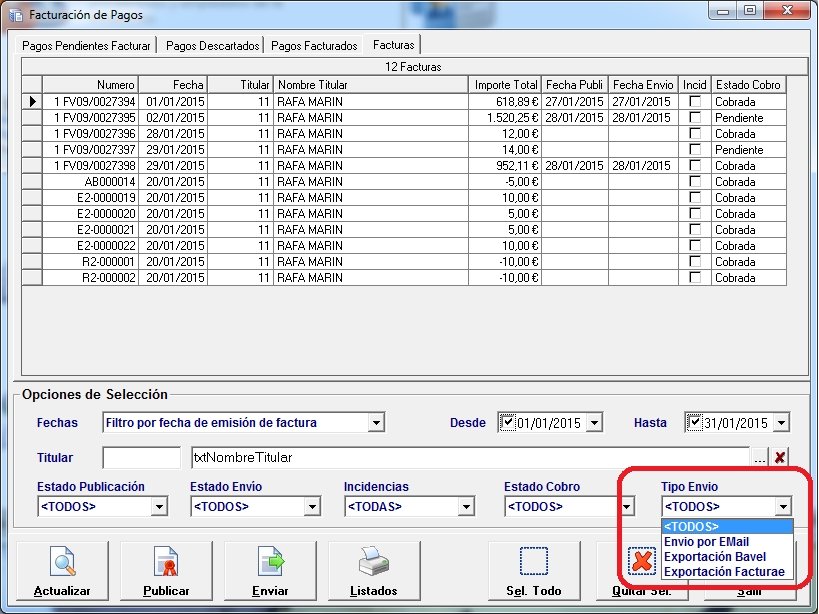The image size is (819, 614).
Task: Toggle Incid checkbox for invoice FV09/0027395
Action: coord(695,117)
